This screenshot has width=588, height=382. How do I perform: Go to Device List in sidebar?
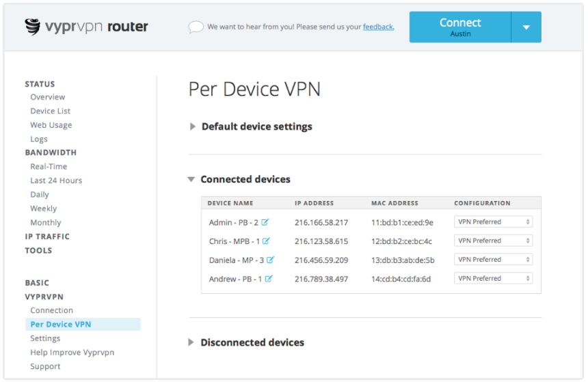[50, 111]
